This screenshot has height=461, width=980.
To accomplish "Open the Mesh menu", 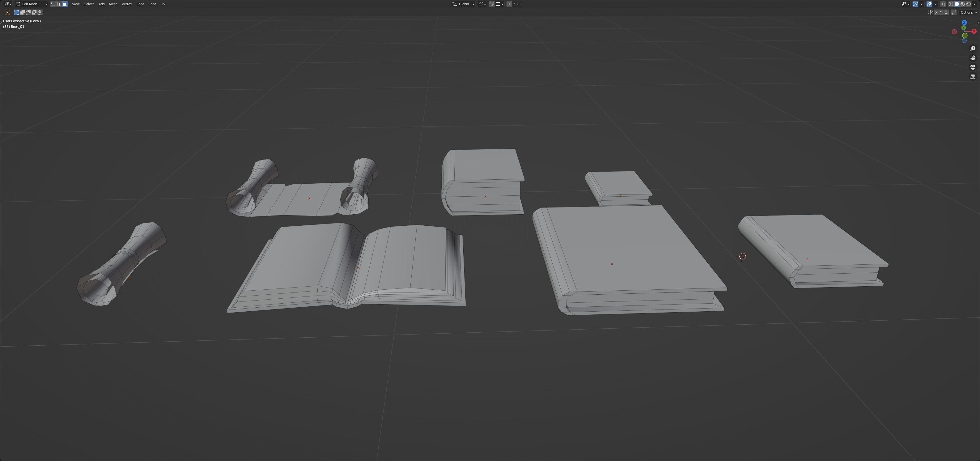I will tap(113, 4).
